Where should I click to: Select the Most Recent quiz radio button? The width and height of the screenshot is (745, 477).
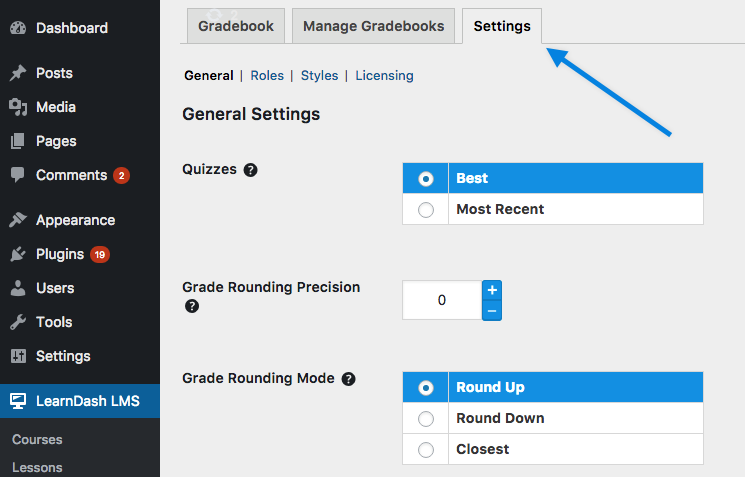click(426, 210)
